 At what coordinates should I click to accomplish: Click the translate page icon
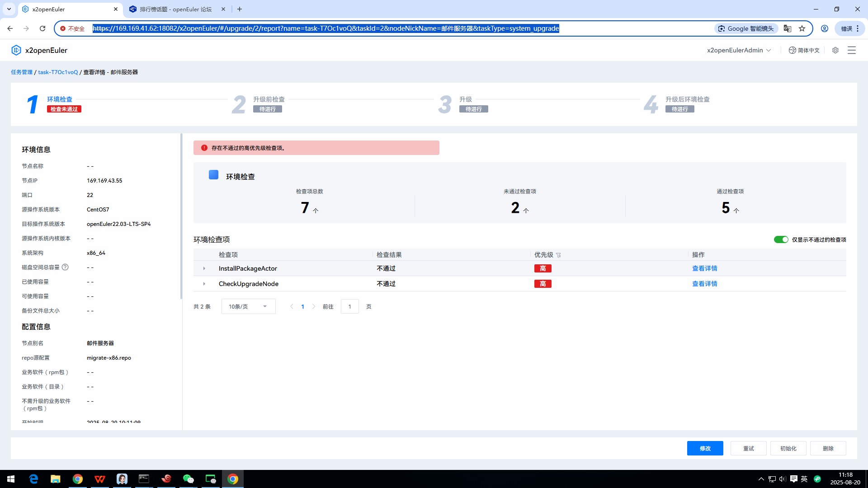[x=788, y=28]
